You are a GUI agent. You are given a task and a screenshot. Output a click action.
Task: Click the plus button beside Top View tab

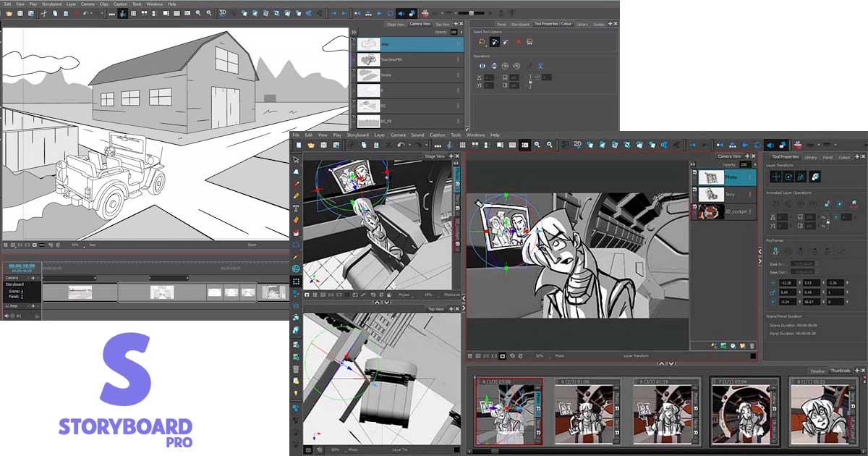[x=451, y=309]
